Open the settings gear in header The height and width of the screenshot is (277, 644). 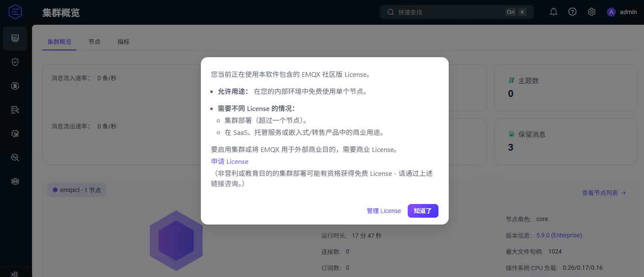(x=591, y=12)
